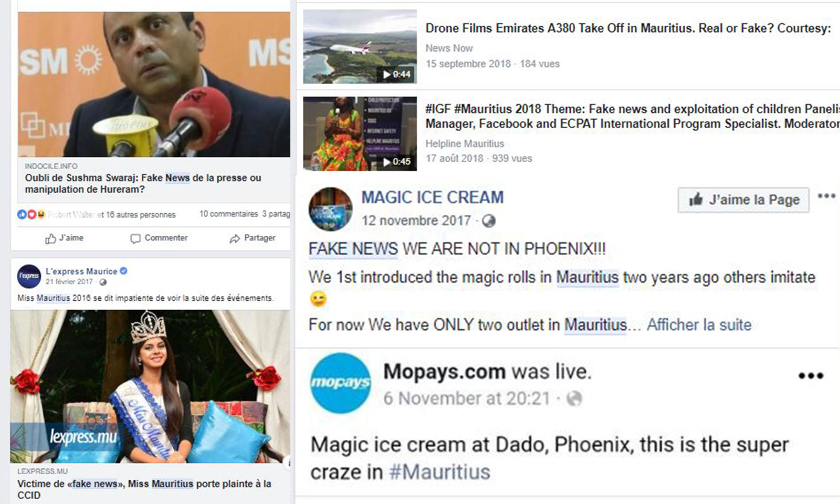The height and width of the screenshot is (504, 840).
Task: Open the MAGIC ICE CREAM page name link
Action: pos(433,197)
